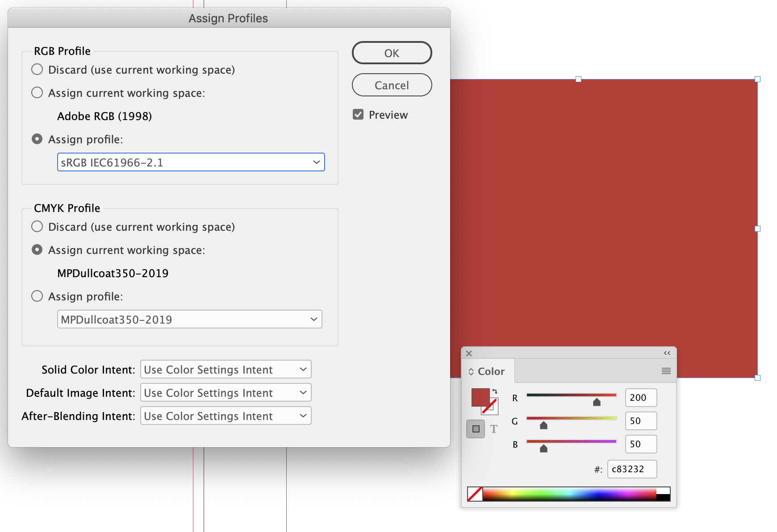Screen dimensions: 777x532
Task: Collapse the Color panel with double-arrow icon
Action: [x=667, y=353]
